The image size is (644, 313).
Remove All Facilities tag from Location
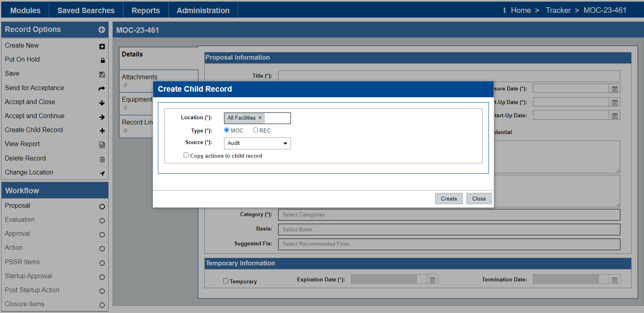260,118
